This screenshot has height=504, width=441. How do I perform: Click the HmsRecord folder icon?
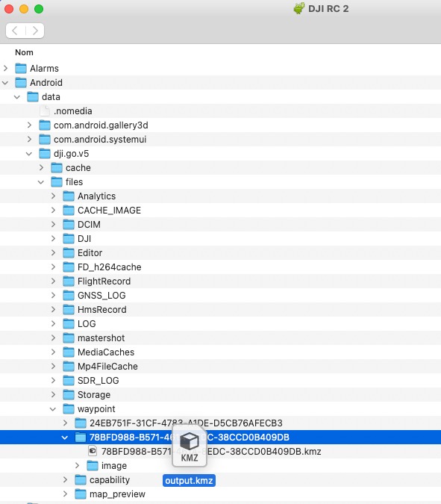coord(69,310)
